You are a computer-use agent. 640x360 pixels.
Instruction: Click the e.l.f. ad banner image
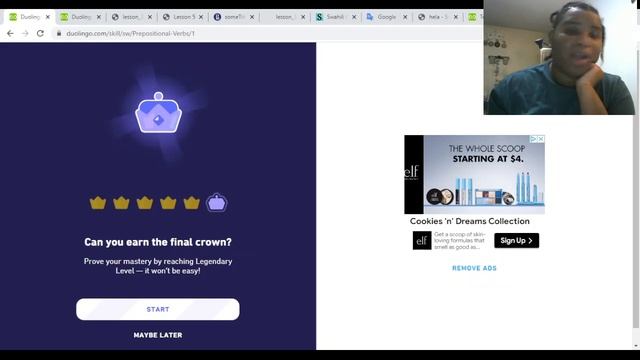(x=474, y=174)
